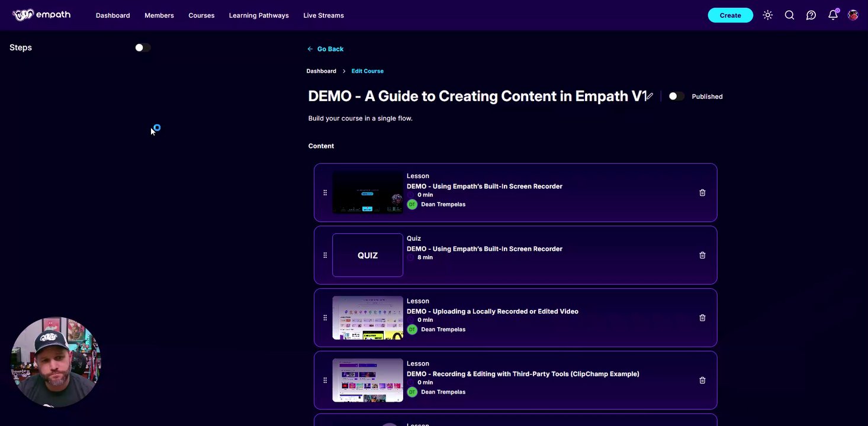Click the 'Steps' panel heading
Image resolution: width=868 pixels, height=426 pixels.
tap(21, 47)
